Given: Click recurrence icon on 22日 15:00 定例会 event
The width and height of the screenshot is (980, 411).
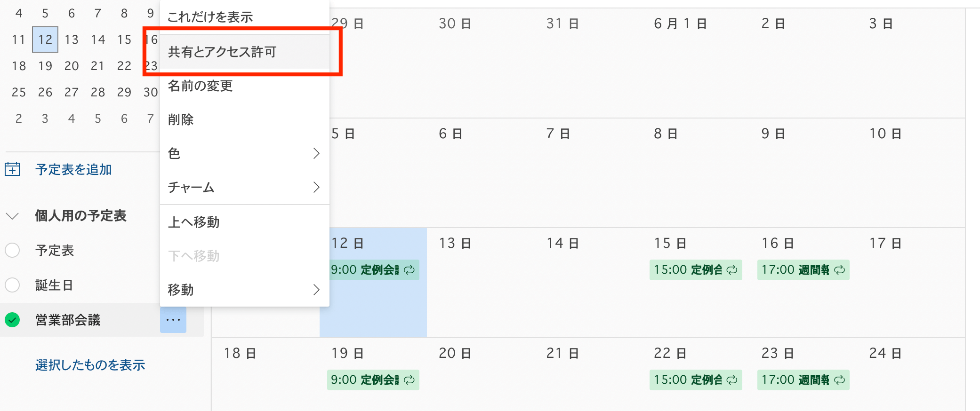Looking at the screenshot, I should pyautogui.click(x=732, y=380).
